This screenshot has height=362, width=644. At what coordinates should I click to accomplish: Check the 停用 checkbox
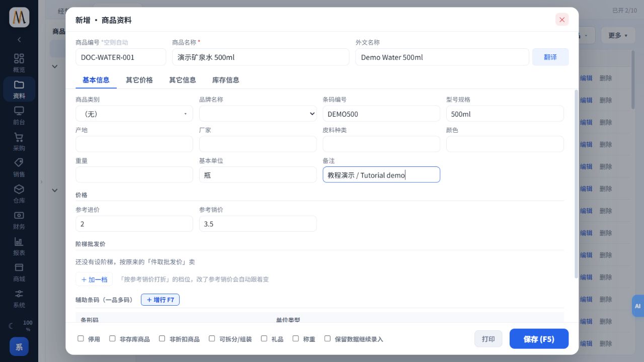[x=80, y=339]
